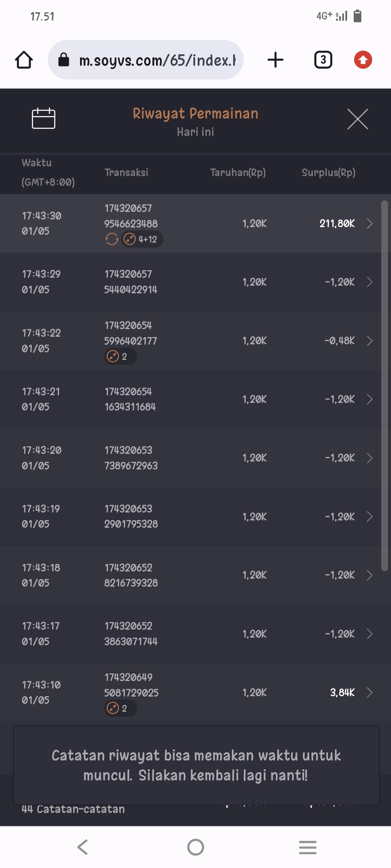Open a new browser tab with plus icon
Screen dimensions: 391x868
[276, 60]
